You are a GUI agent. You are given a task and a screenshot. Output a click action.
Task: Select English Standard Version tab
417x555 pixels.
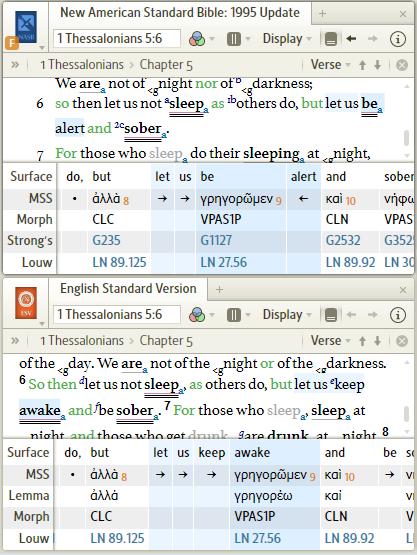pyautogui.click(x=128, y=288)
